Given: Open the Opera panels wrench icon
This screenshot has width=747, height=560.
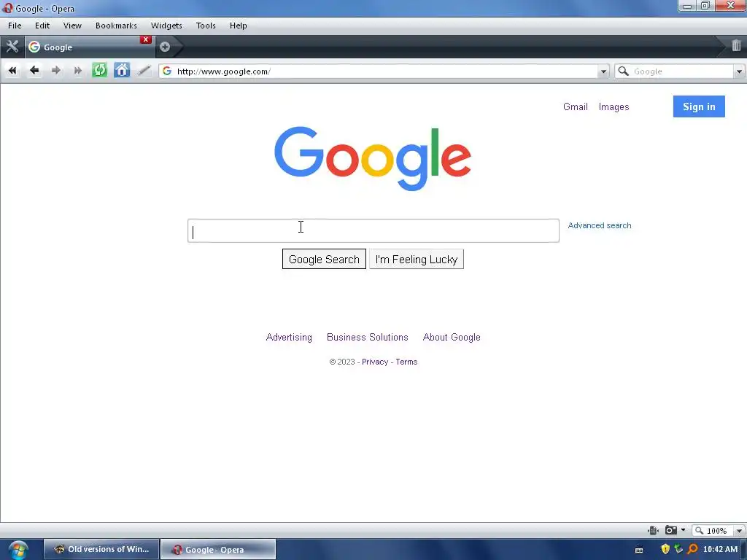Looking at the screenshot, I should (x=12, y=47).
